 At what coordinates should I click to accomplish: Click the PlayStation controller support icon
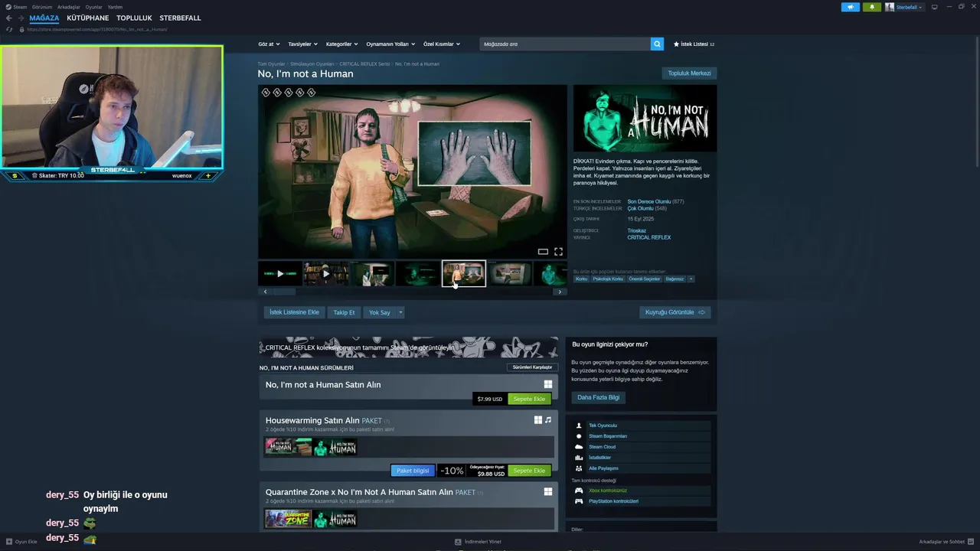579,501
